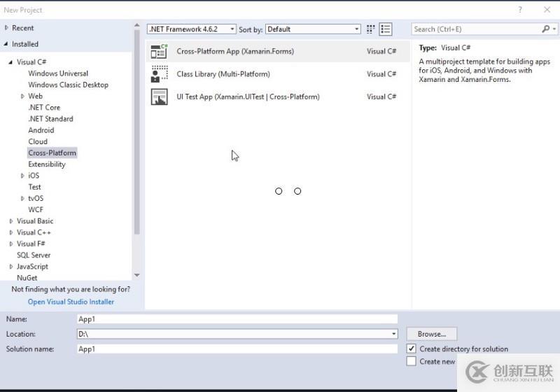Expand the Visual C++ node
Screen dimensions: 560x392
(x=10, y=232)
